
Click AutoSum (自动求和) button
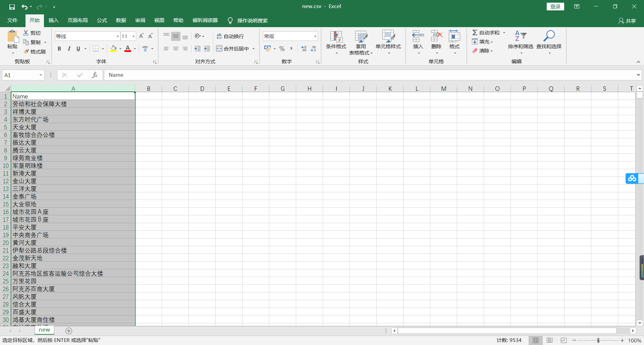tap(486, 32)
